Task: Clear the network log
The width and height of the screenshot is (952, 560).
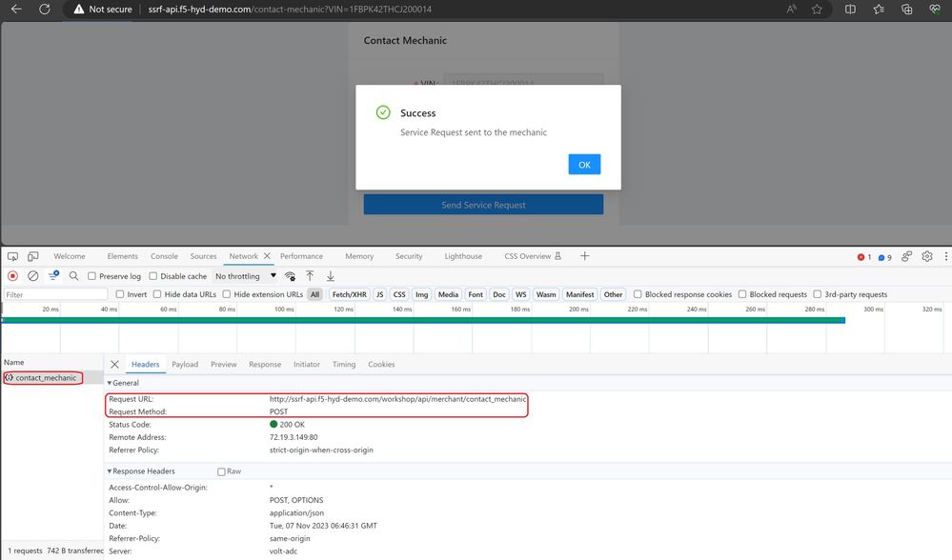Action: tap(32, 276)
